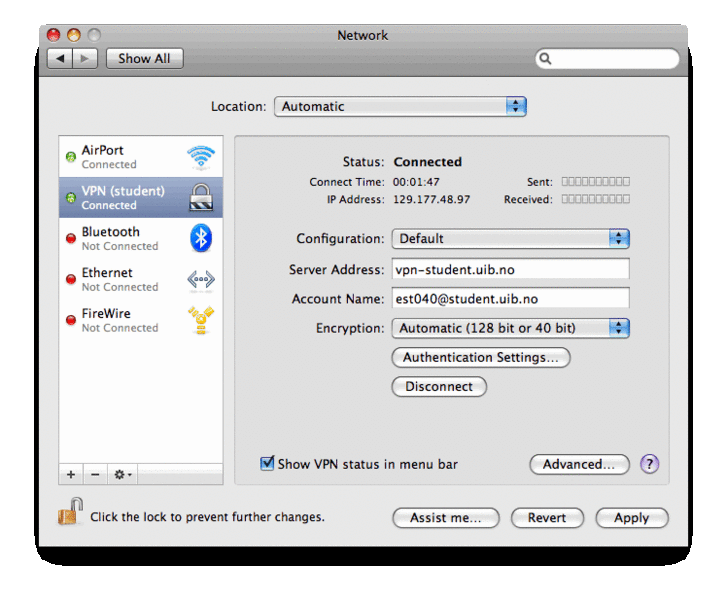This screenshot has width=727, height=600.
Task: Click the Account Name field
Action: [510, 299]
